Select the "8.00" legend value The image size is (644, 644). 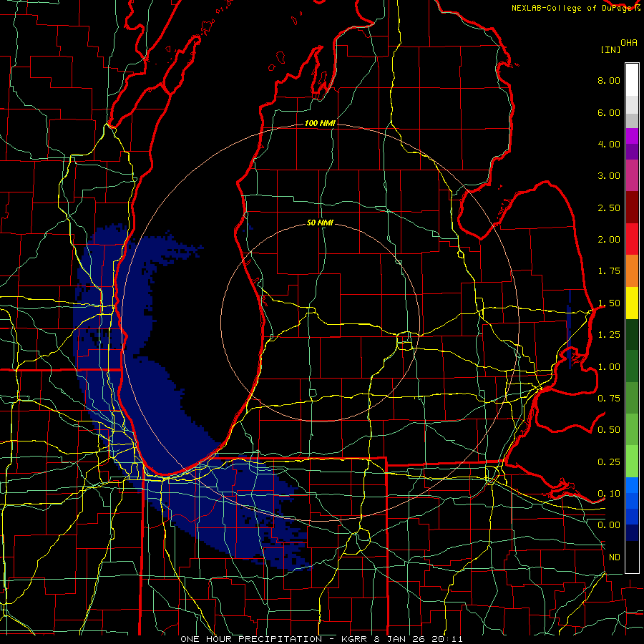point(609,80)
